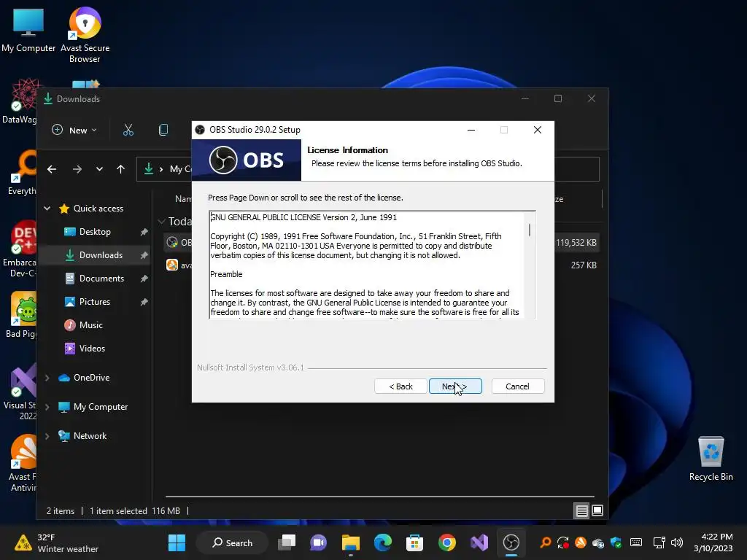Expand the OneDrive tree node
Image resolution: width=747 pixels, height=560 pixels.
(x=47, y=378)
